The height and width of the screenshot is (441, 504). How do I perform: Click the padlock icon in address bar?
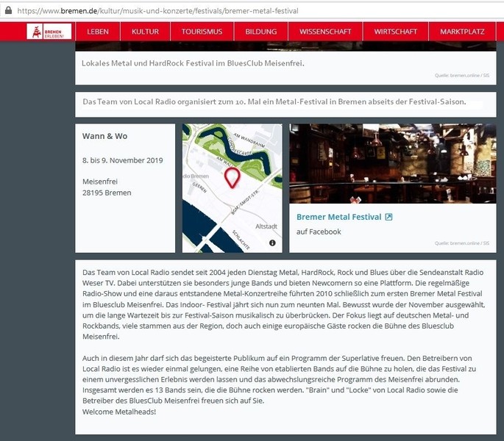point(8,10)
